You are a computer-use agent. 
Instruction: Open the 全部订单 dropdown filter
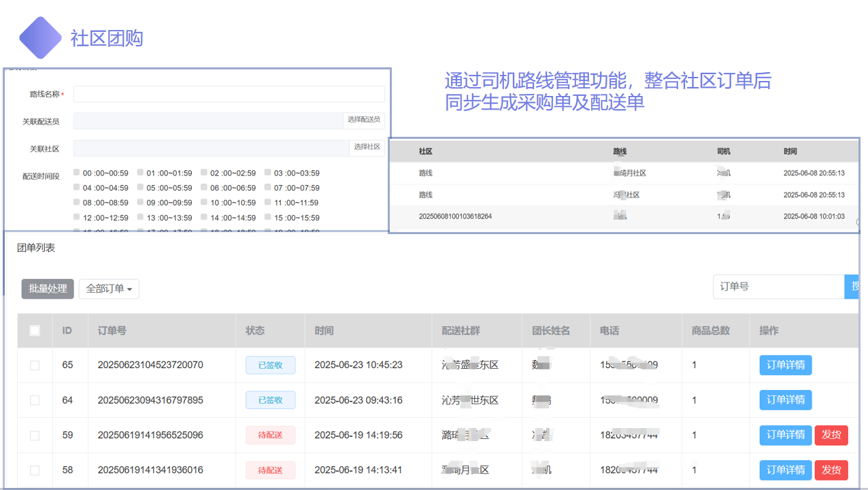click(109, 289)
